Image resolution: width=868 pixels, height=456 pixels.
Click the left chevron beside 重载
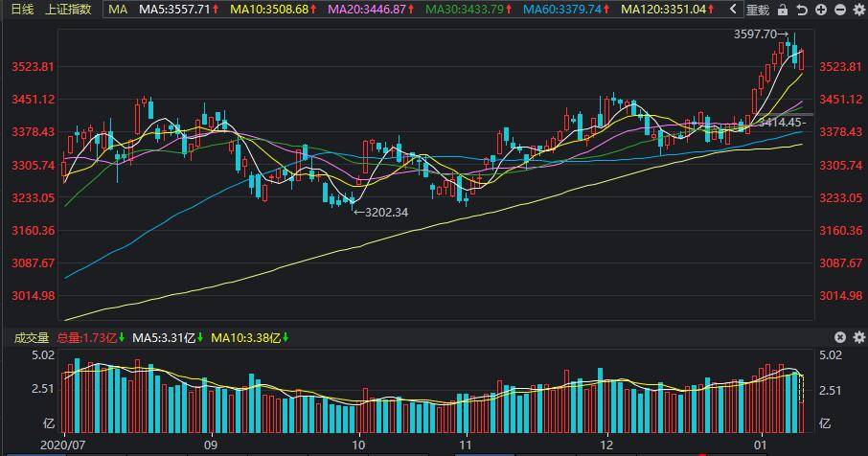[x=734, y=10]
